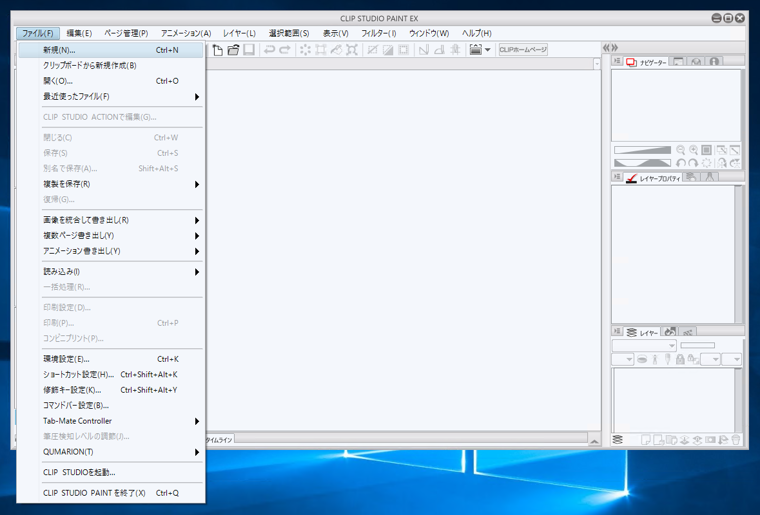
Task: Click the Navigator 100% view icon
Action: (x=707, y=150)
